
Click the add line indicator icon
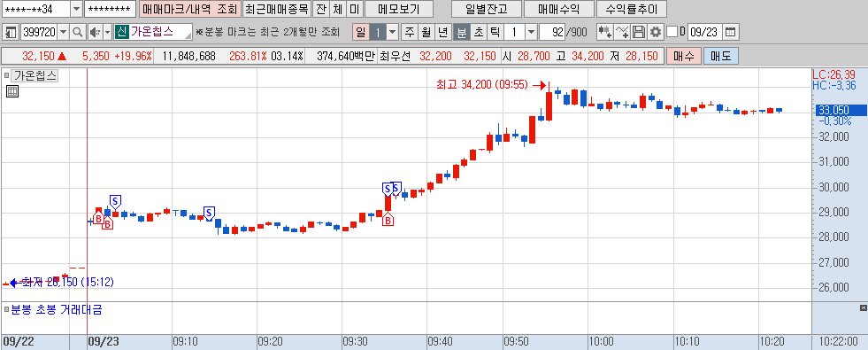point(622,32)
